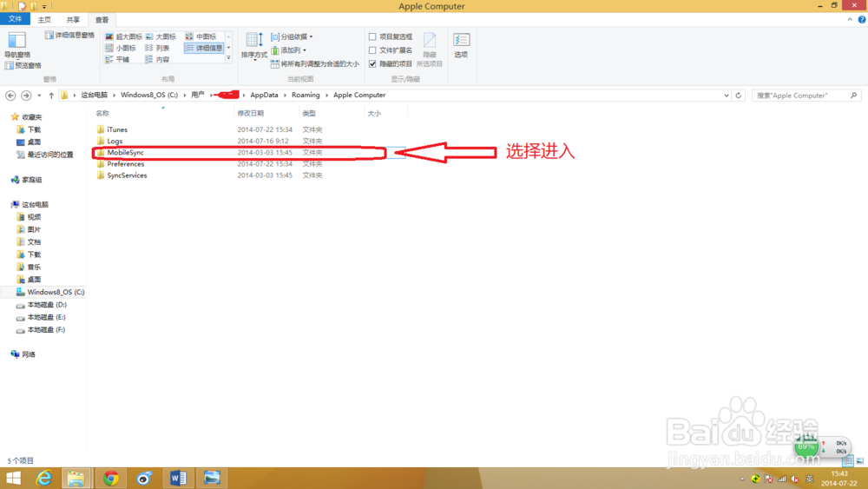Image resolution: width=868 pixels, height=489 pixels.
Task: Minimize the ribbon
Action: click(850, 19)
